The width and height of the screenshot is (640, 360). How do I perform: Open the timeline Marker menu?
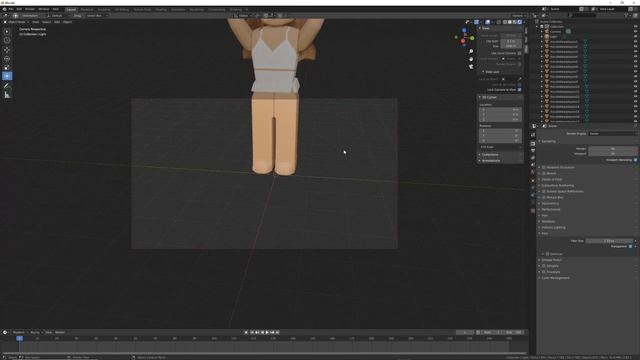click(60, 332)
